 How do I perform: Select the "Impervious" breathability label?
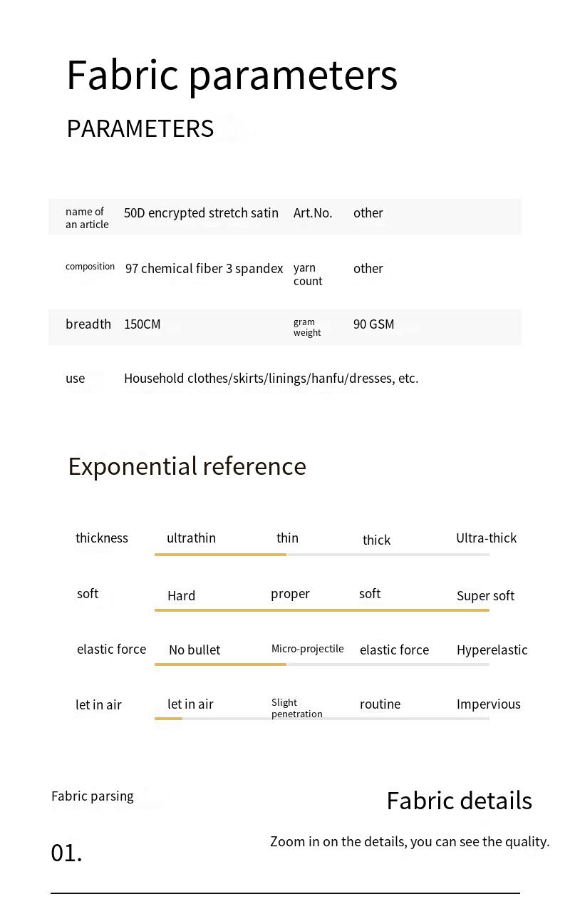[488, 704]
